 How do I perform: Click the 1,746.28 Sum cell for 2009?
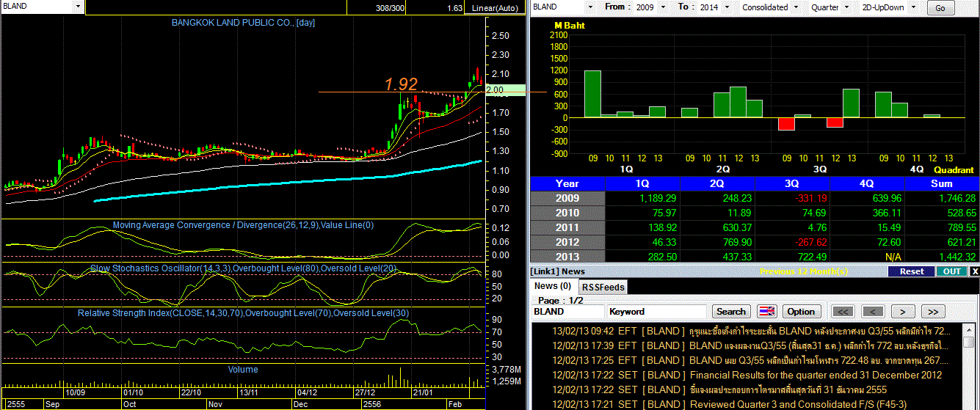point(942,198)
